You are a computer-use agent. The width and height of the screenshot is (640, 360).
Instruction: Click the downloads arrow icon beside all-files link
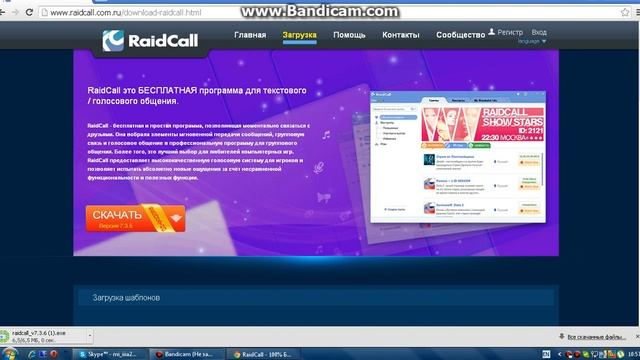click(x=562, y=336)
